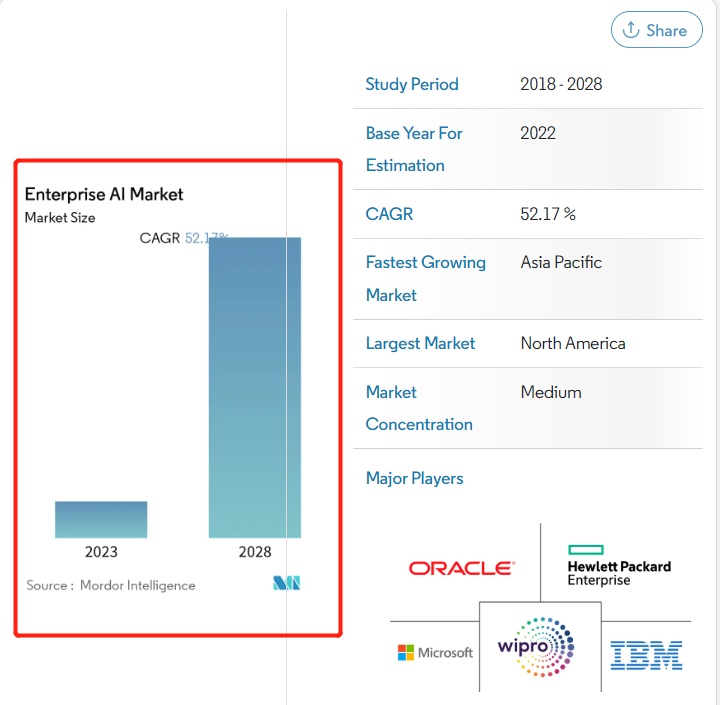Click the 2023 market size bar

pyautogui.click(x=101, y=520)
